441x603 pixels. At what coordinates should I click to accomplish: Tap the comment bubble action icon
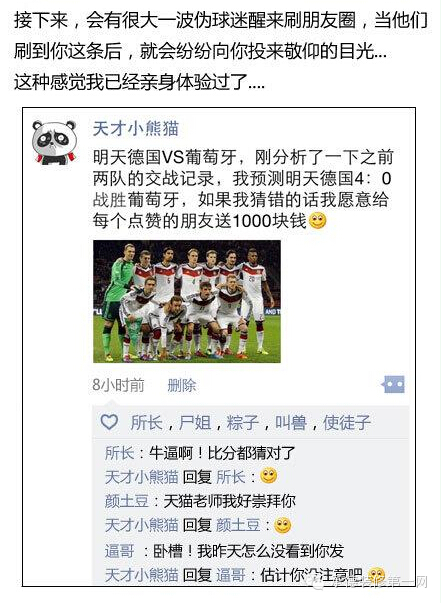pos(393,384)
